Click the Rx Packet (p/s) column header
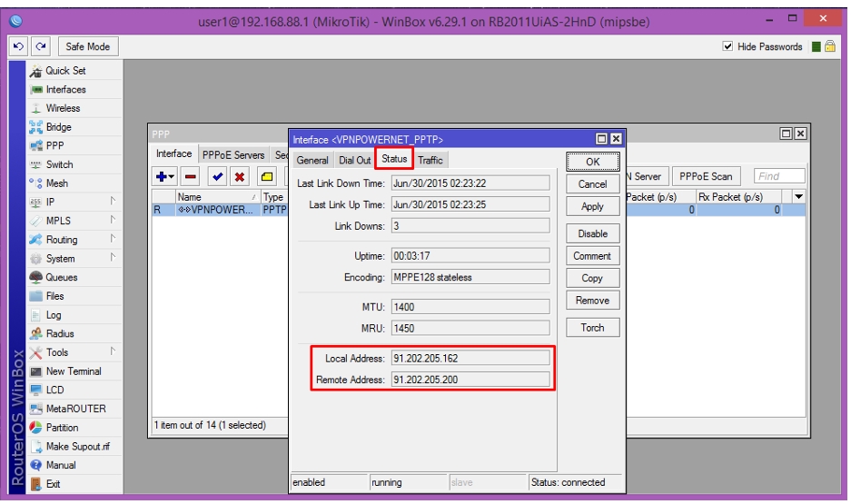 click(x=738, y=196)
